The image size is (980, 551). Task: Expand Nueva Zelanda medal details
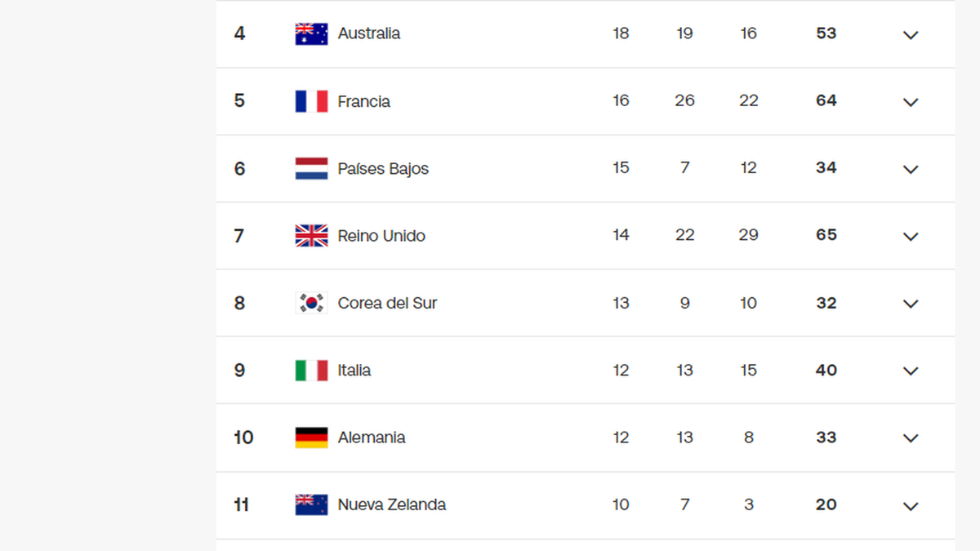911,506
